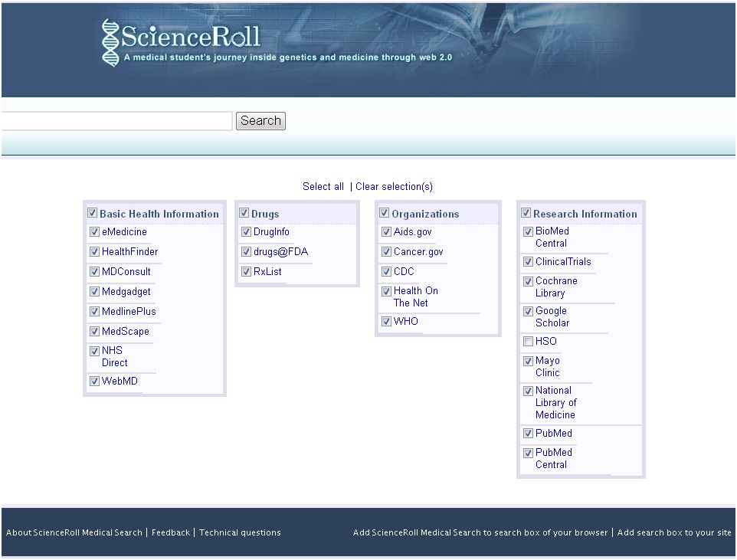Click the Select all link

coord(323,187)
